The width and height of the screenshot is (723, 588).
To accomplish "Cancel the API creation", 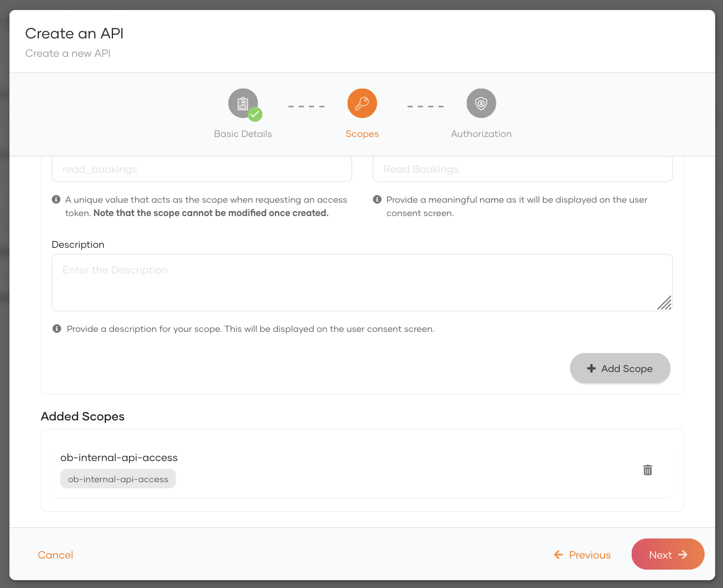I will [x=55, y=554].
